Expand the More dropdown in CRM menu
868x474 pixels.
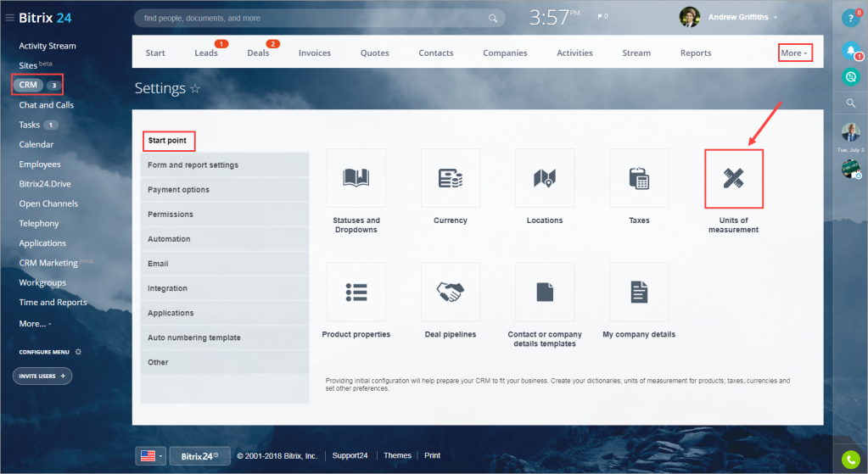[795, 53]
